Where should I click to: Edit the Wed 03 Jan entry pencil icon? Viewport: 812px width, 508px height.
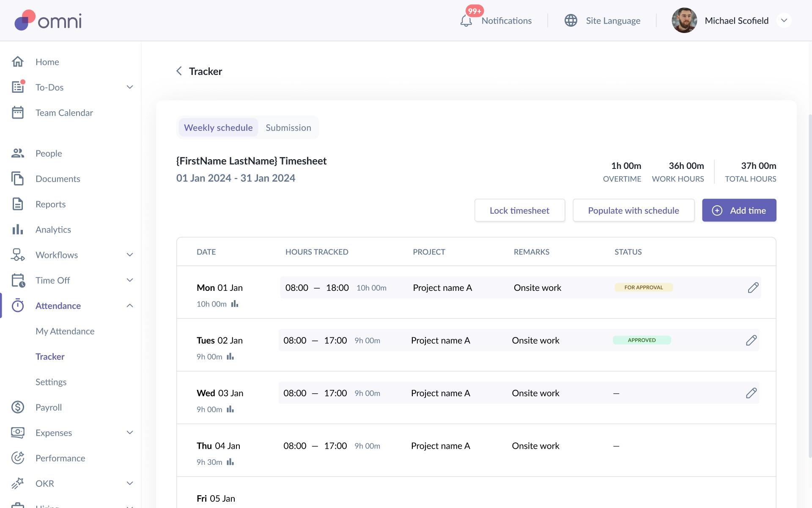(751, 393)
